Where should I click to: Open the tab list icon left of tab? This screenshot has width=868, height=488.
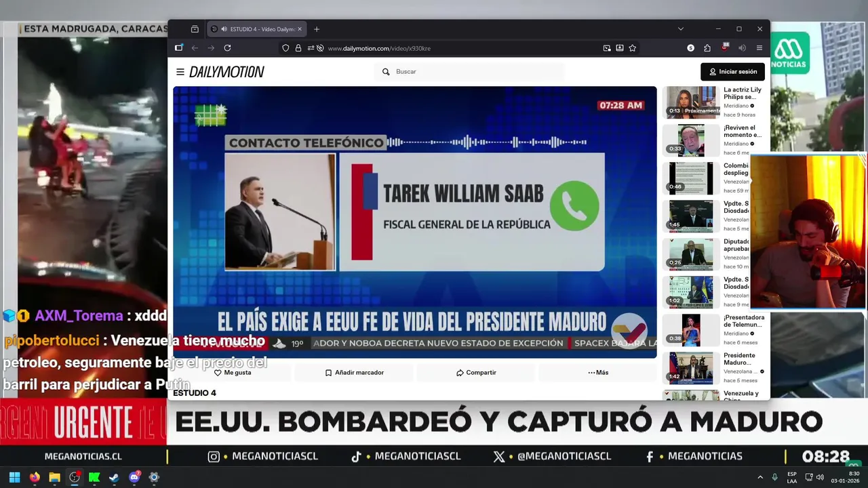click(195, 29)
